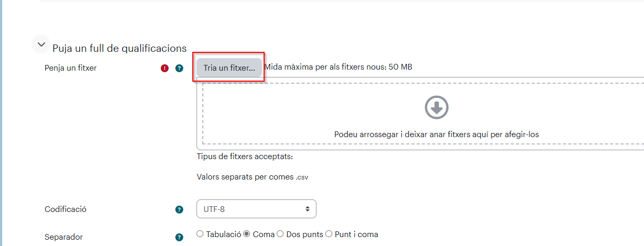Select the Tabulació separator option

point(200,234)
